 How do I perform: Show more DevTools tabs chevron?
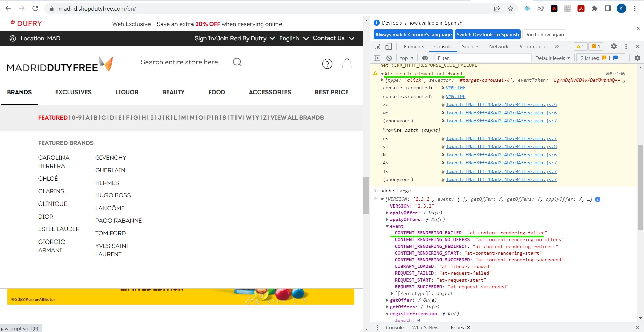pyautogui.click(x=557, y=46)
